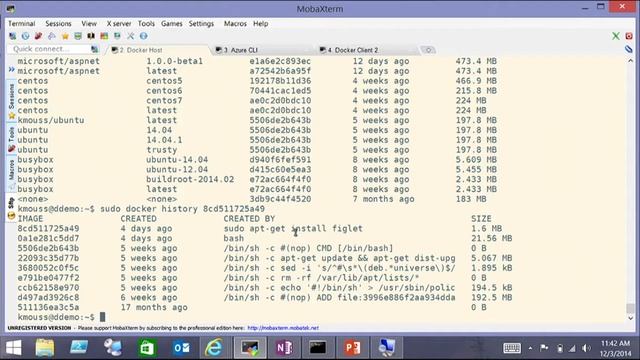Screen dimensions: 640x360
Task: Click the 'centos5' tag text
Action: click(x=164, y=81)
